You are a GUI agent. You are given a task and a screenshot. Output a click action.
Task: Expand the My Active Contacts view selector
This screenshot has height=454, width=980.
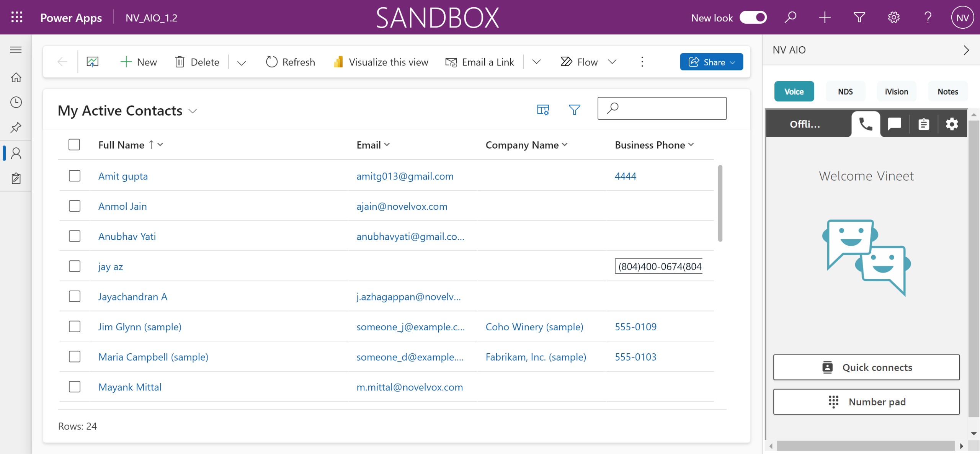[193, 111]
